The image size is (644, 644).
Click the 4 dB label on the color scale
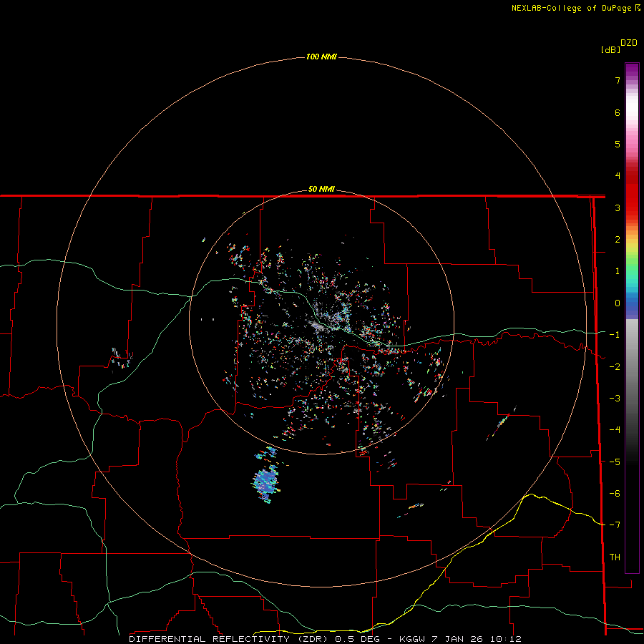[618, 176]
